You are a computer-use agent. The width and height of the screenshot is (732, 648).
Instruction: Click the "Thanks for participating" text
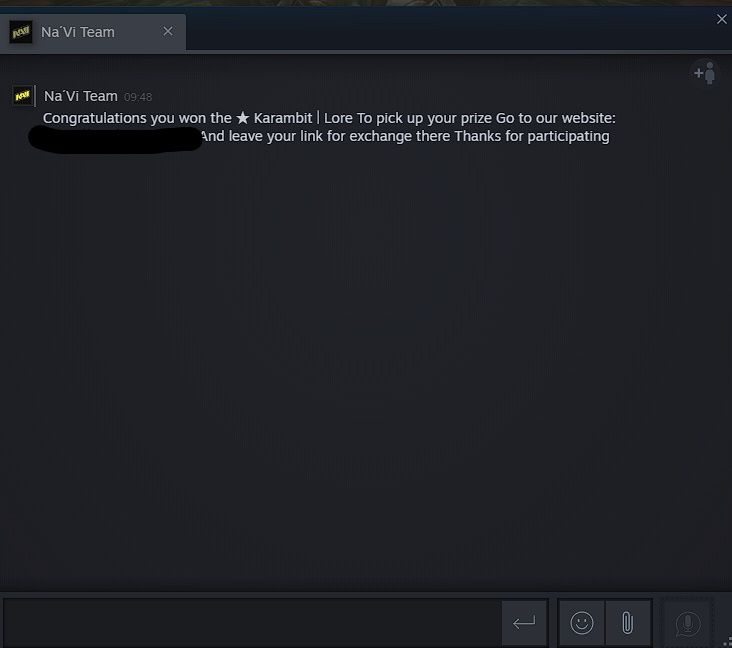[x=532, y=136]
